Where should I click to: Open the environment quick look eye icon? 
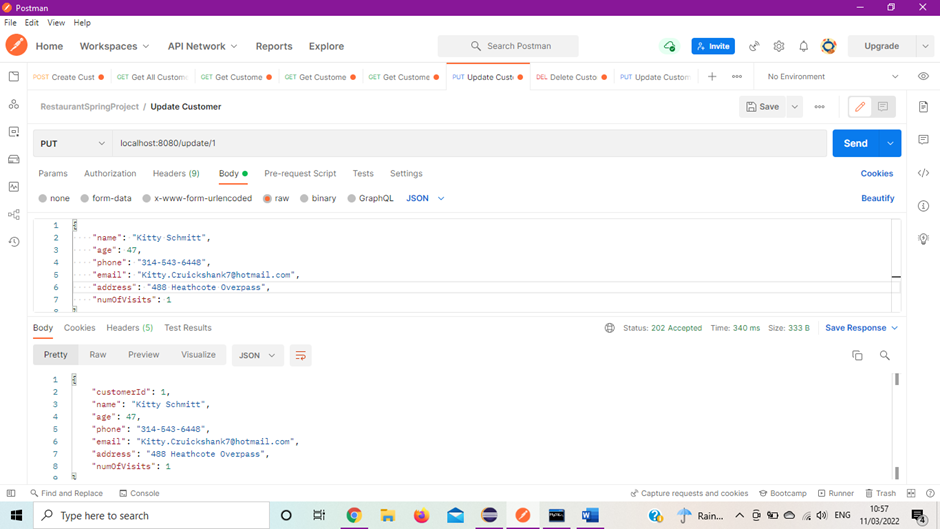pos(923,77)
